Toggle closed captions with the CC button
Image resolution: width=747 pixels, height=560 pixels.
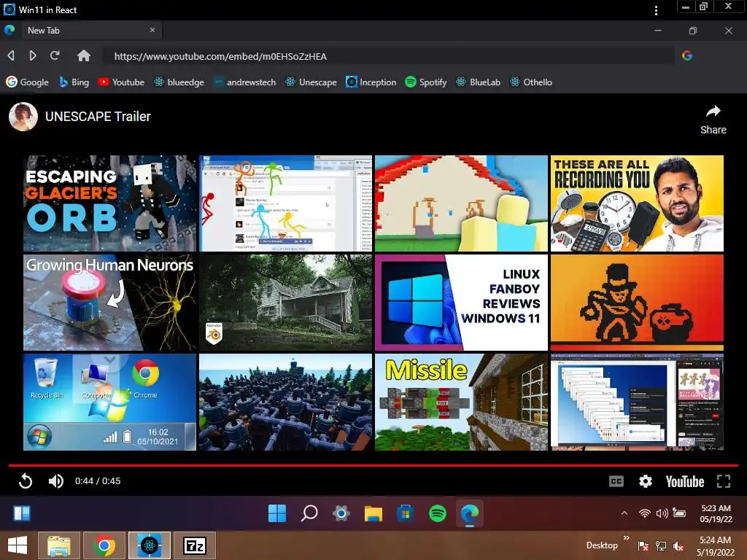coord(616,481)
